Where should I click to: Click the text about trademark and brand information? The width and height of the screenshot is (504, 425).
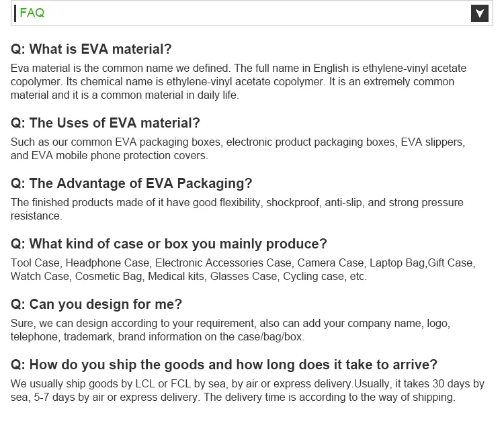click(157, 336)
